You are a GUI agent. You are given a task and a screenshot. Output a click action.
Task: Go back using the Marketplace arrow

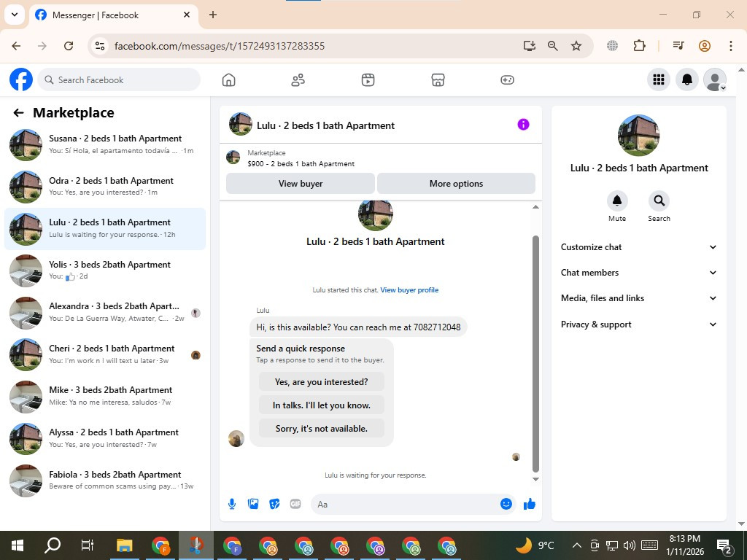coord(18,113)
